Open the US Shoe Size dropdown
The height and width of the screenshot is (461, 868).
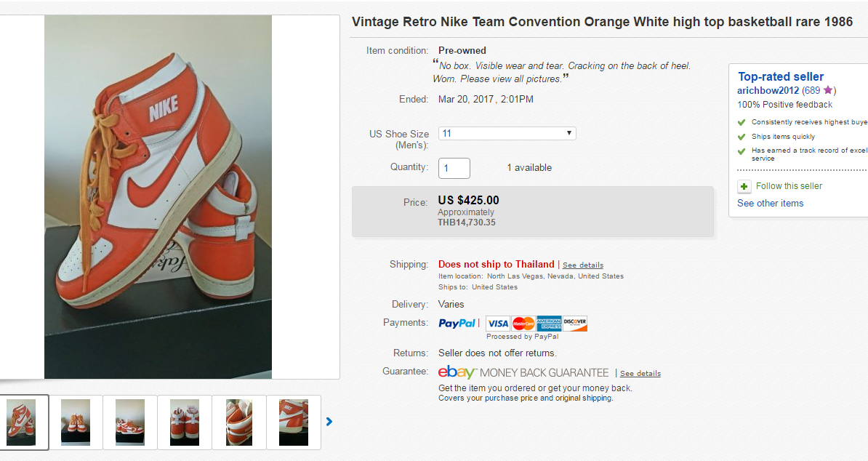[x=507, y=134]
